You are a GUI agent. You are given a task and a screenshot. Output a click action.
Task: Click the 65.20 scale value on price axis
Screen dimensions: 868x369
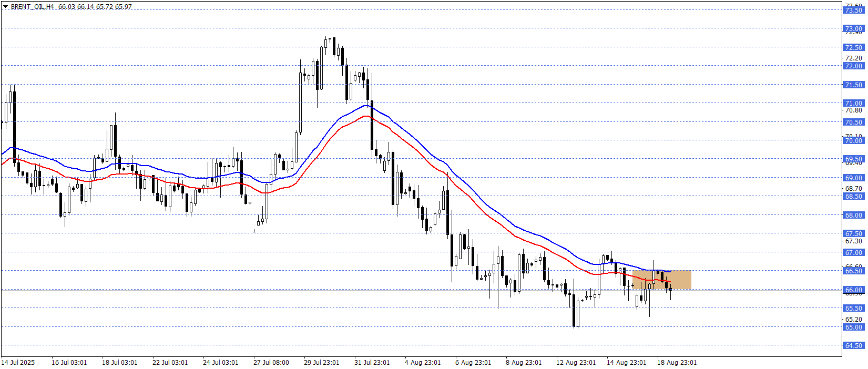pyautogui.click(x=853, y=320)
